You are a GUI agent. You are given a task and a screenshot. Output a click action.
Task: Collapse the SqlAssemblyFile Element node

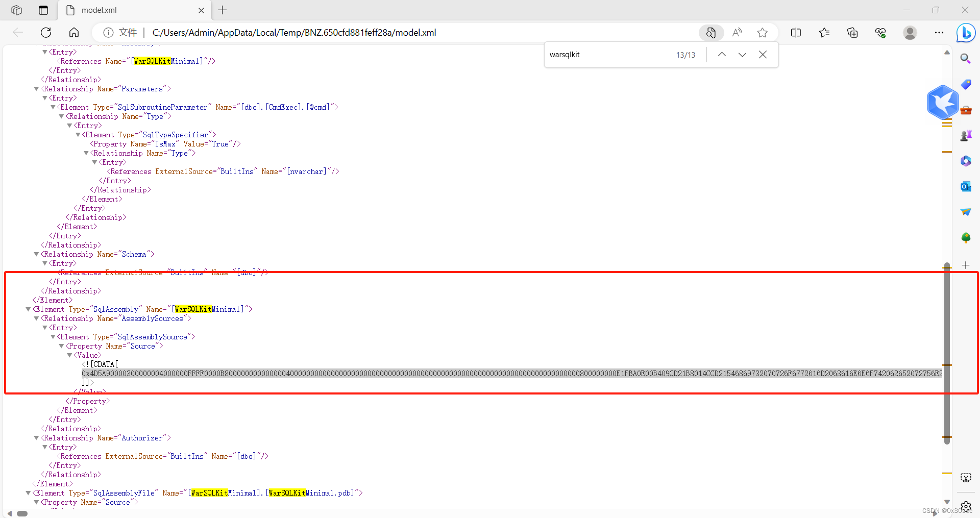click(28, 493)
